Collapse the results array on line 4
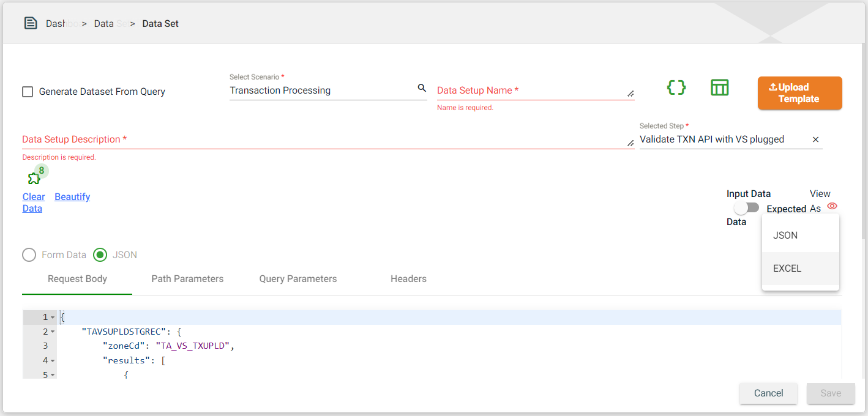The image size is (868, 416). pyautogui.click(x=53, y=361)
